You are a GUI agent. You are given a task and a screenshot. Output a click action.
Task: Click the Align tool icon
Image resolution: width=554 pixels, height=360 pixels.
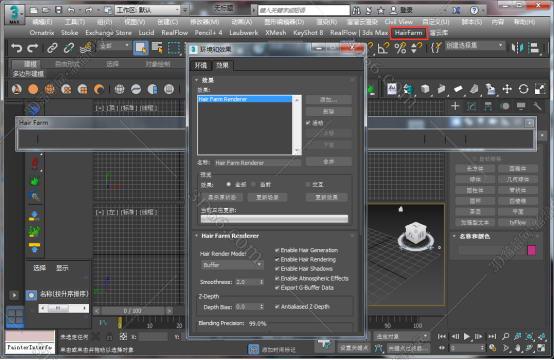pyautogui.click(x=535, y=48)
